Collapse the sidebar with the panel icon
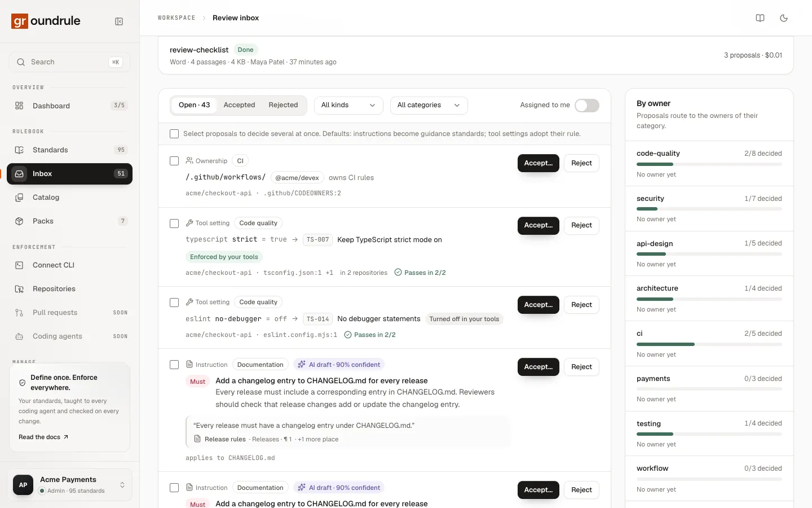 [x=119, y=21]
